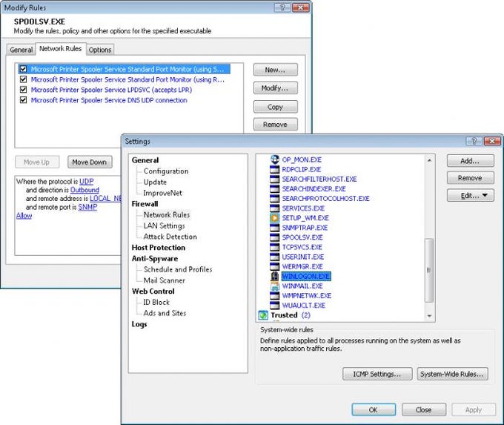Screen dimensions: 504x425
Task: Click the WINLOGON.EXE icon
Action: [x=274, y=276]
